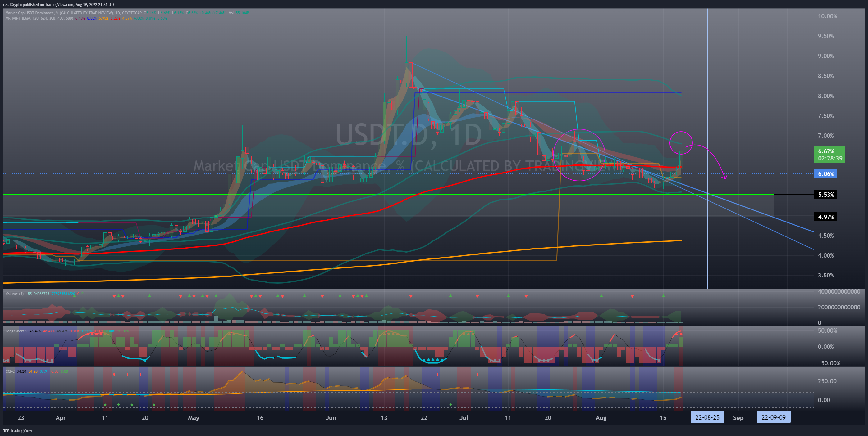
Task: Click the Jul label on time axis
Action: coord(464,418)
